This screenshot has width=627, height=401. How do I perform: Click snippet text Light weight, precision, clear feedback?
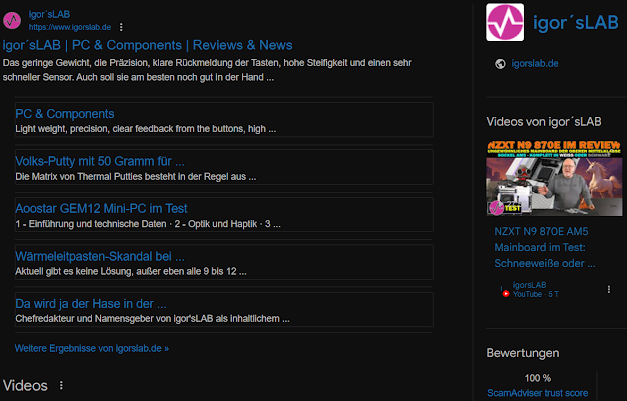click(x=146, y=129)
